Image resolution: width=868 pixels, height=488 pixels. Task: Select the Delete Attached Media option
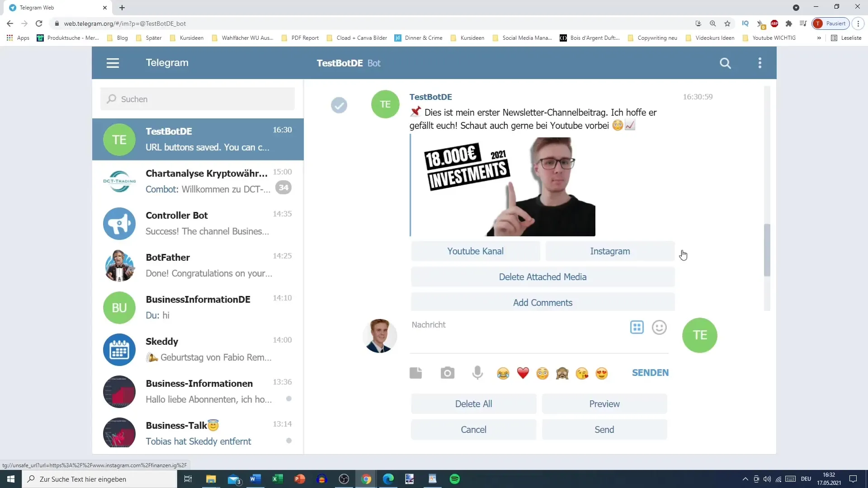pos(543,277)
